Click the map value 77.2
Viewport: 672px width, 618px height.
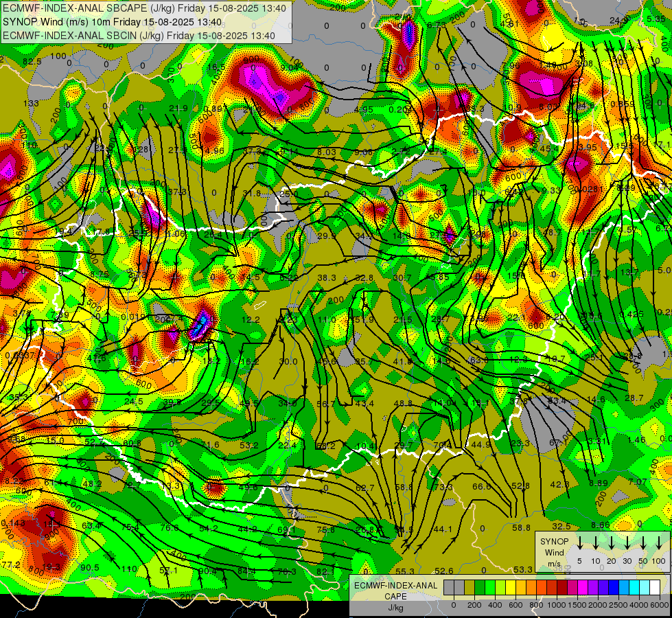pyautogui.click(x=11, y=564)
